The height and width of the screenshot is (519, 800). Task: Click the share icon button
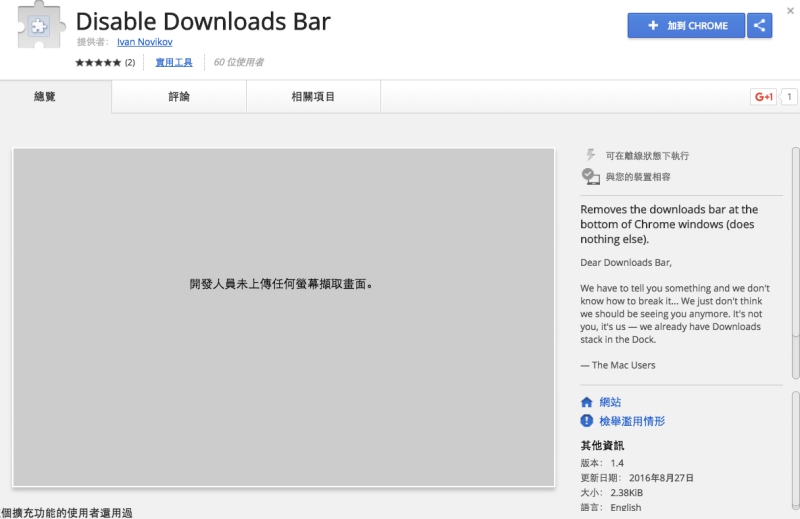point(759,26)
